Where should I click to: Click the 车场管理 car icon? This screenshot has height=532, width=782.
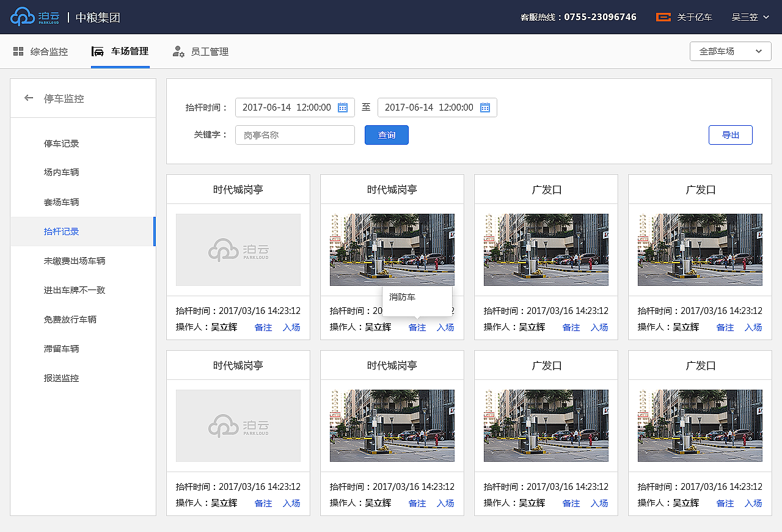click(98, 51)
